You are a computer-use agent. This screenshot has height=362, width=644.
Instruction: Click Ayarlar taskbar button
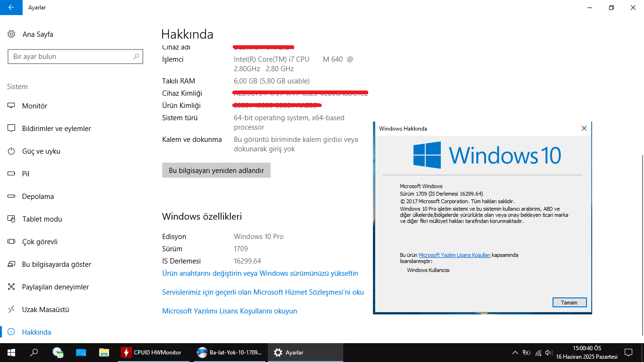point(305,353)
